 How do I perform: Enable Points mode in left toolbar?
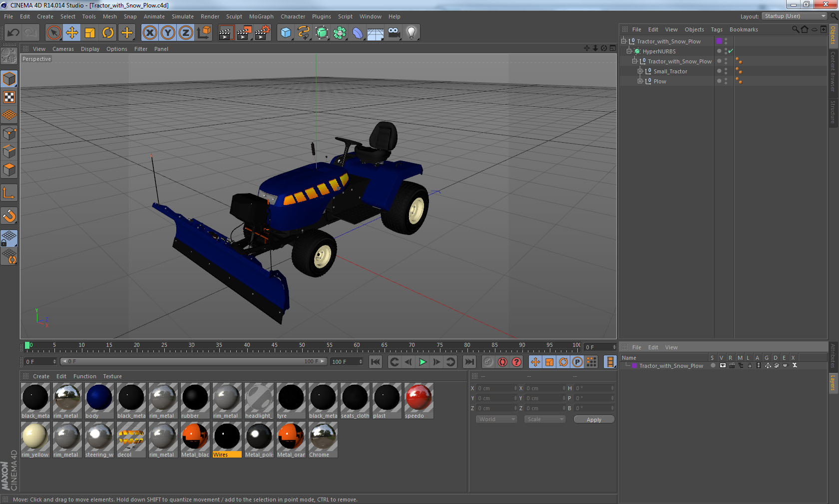pos(9,134)
